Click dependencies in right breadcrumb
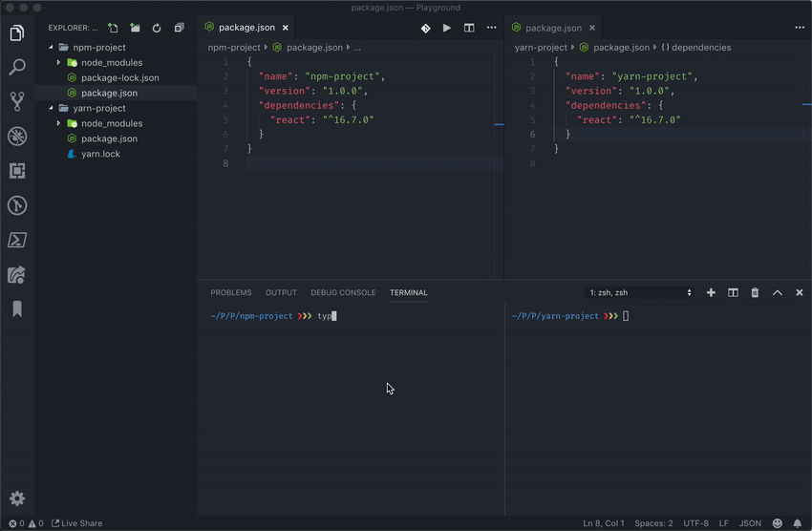This screenshot has width=812, height=531. click(x=701, y=48)
